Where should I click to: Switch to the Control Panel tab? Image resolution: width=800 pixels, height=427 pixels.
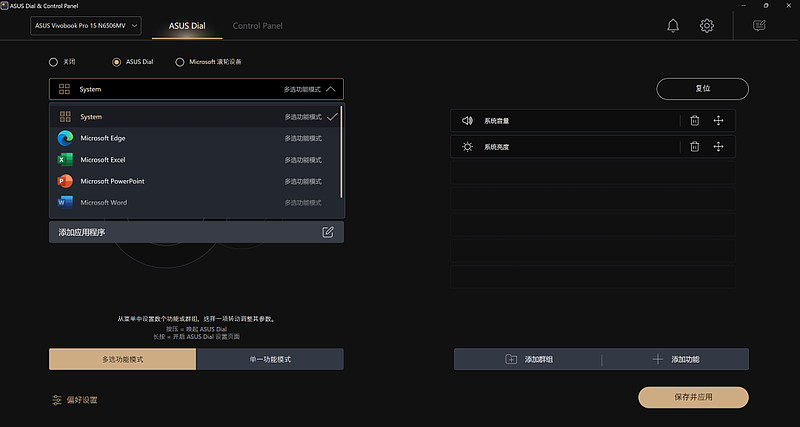(258, 26)
